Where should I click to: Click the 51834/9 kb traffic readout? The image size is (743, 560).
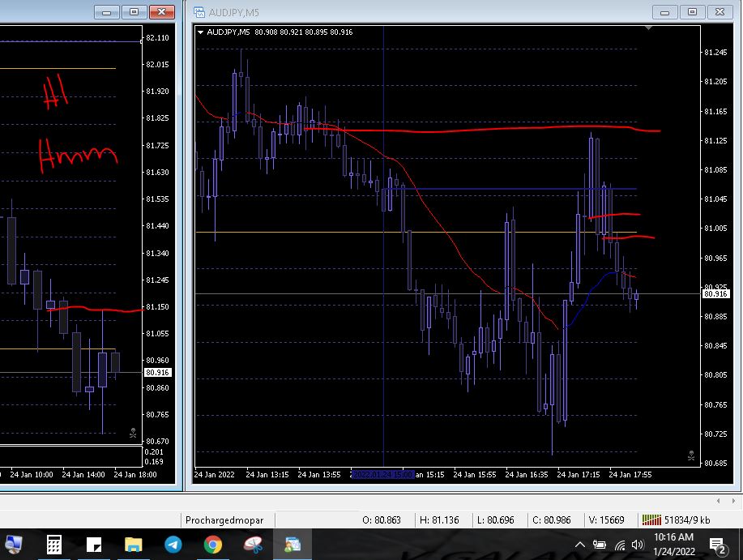pyautogui.click(x=687, y=519)
